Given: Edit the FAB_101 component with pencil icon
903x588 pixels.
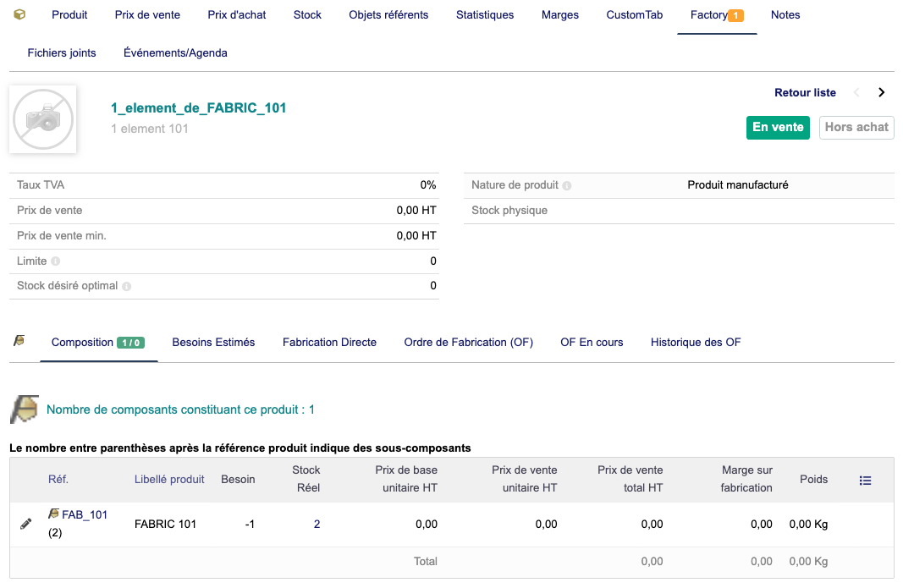Looking at the screenshot, I should point(26,524).
